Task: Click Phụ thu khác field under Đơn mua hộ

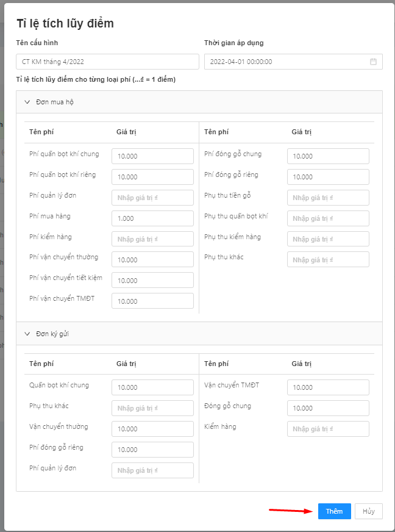Action: pyautogui.click(x=328, y=260)
